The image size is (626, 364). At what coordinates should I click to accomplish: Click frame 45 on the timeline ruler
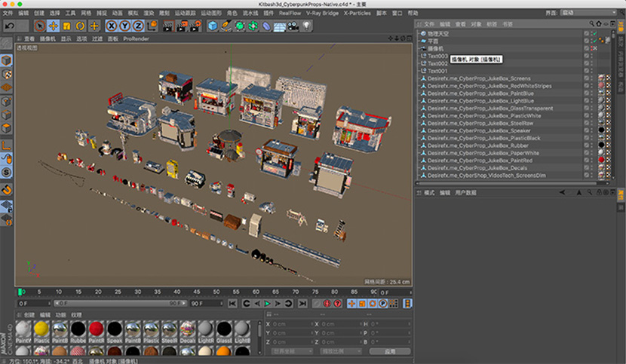(x=196, y=292)
